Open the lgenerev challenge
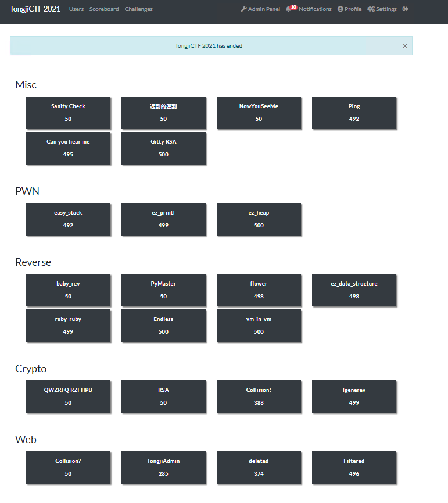This screenshot has width=448, height=503. 354,397
